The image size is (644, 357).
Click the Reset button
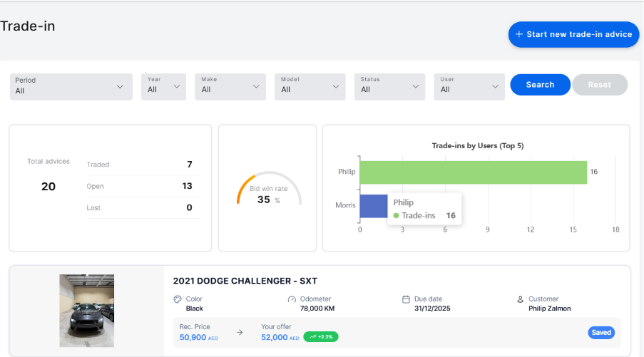(x=599, y=85)
